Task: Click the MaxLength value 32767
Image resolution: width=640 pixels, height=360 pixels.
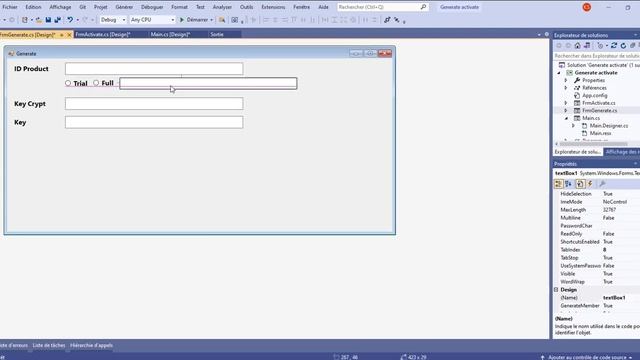Action: pos(609,210)
